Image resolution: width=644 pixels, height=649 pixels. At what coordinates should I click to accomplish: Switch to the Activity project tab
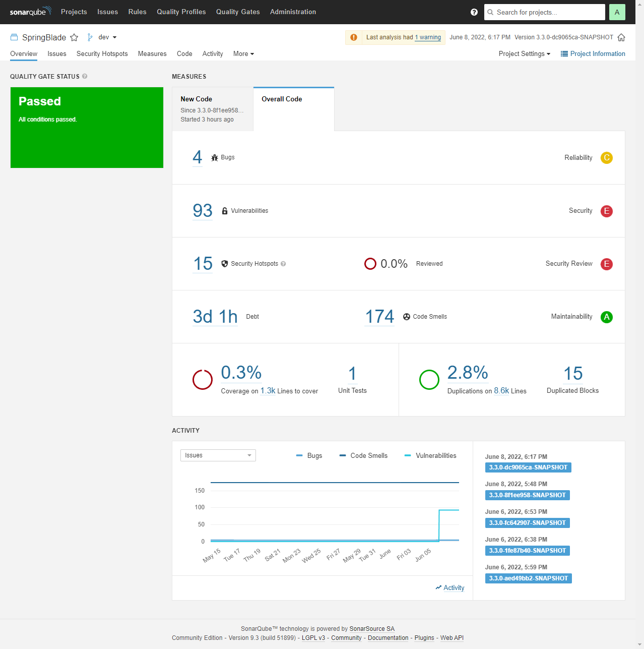(213, 54)
